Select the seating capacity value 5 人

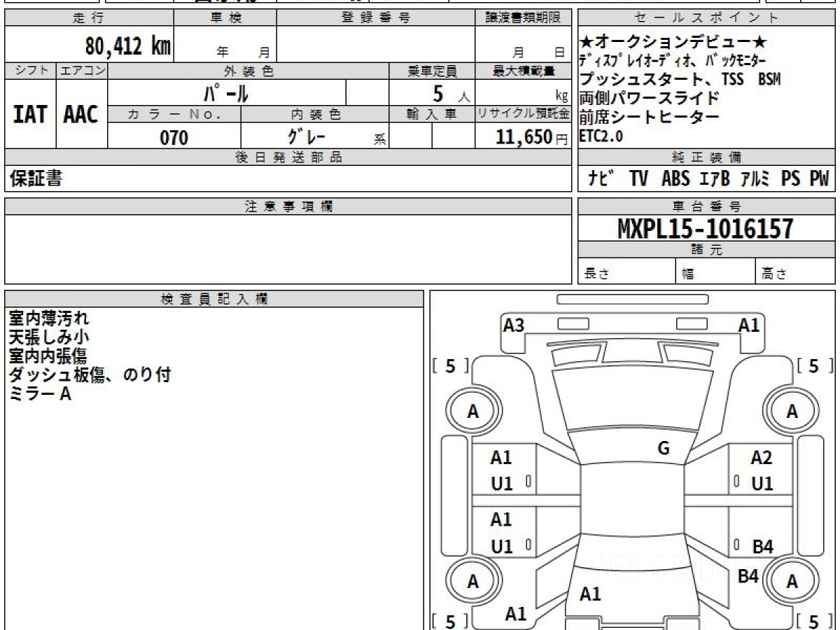[x=450, y=93]
